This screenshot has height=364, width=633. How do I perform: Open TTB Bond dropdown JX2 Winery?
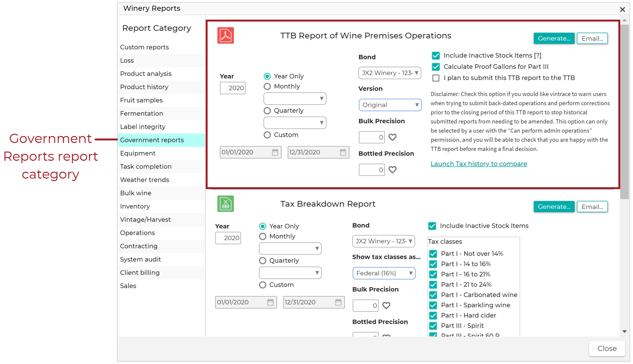pos(389,73)
